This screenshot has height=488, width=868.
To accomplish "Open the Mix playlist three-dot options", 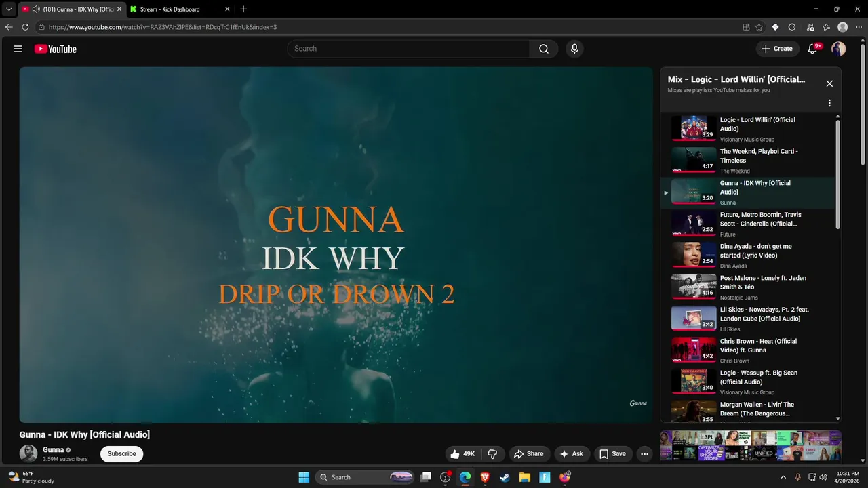I will (829, 103).
